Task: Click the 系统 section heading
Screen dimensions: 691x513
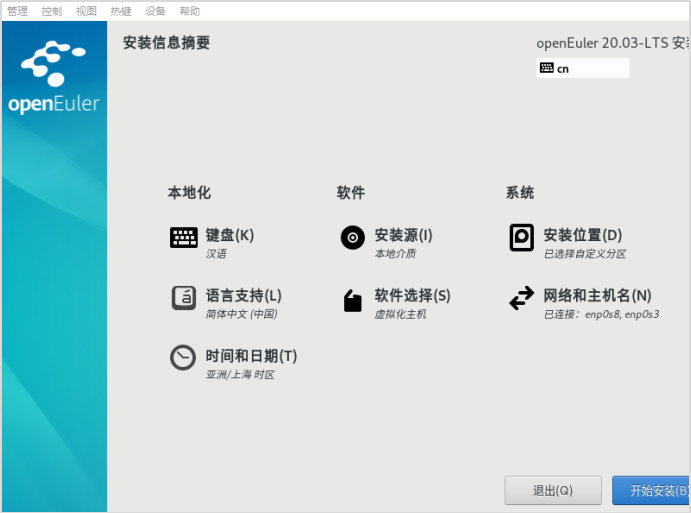Action: [520, 193]
